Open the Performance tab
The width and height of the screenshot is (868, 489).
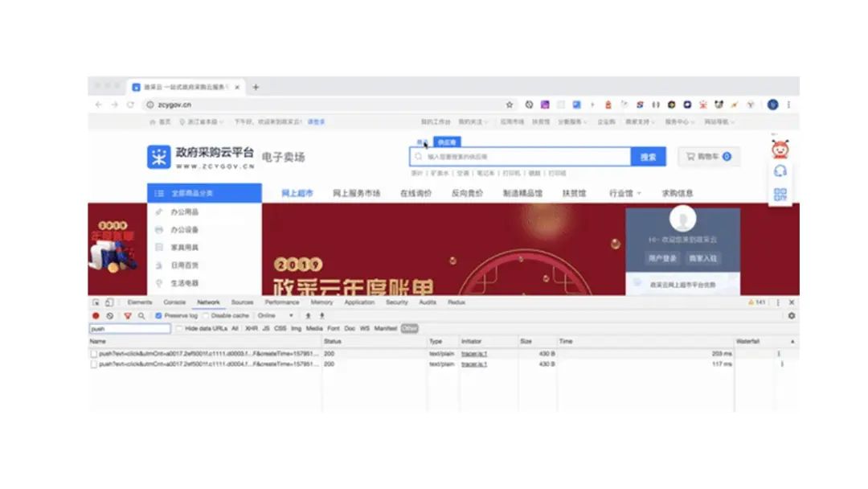pos(282,302)
